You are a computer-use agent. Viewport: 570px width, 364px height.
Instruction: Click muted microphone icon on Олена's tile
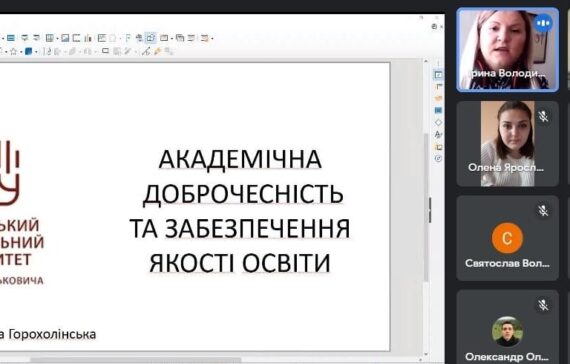[x=543, y=116]
